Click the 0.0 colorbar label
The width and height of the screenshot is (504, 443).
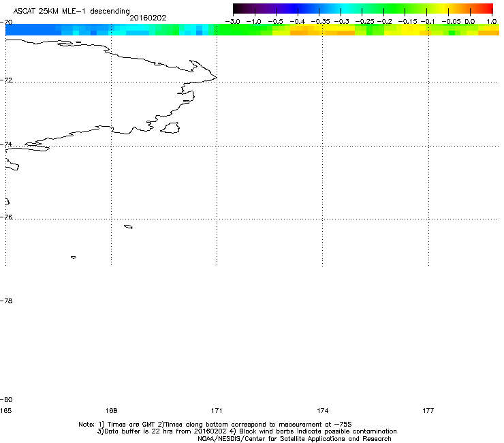470,22
